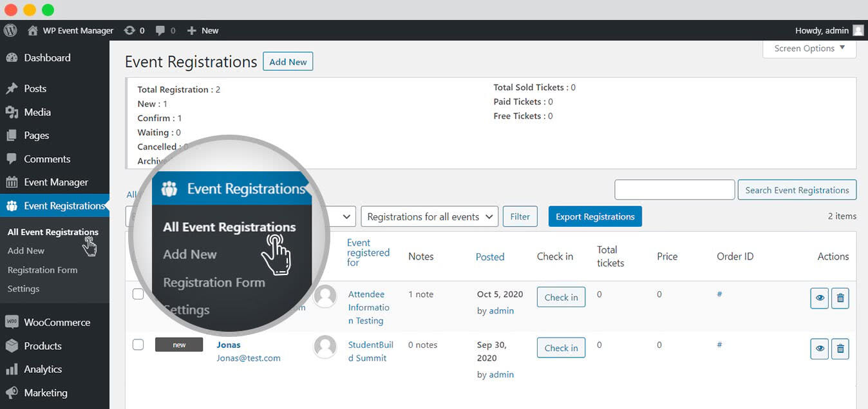Click the WordPress logo icon

(10, 30)
